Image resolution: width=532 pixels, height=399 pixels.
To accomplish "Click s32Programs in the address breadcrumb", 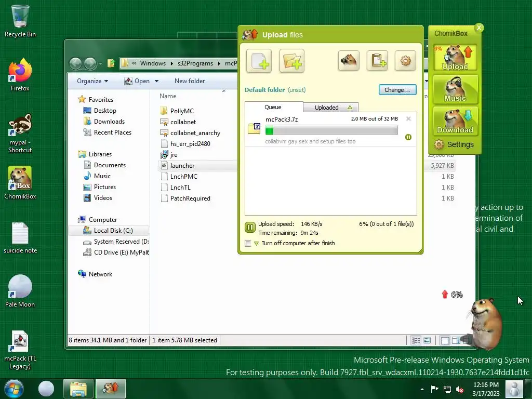I will point(195,63).
